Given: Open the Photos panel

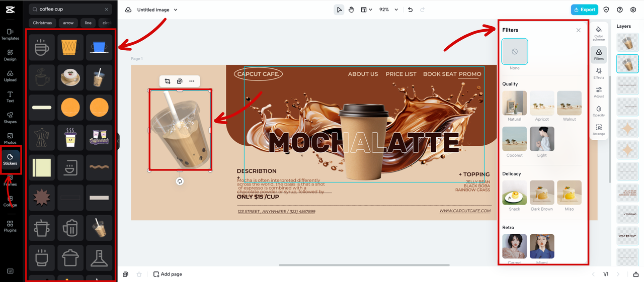Looking at the screenshot, I should (10, 139).
